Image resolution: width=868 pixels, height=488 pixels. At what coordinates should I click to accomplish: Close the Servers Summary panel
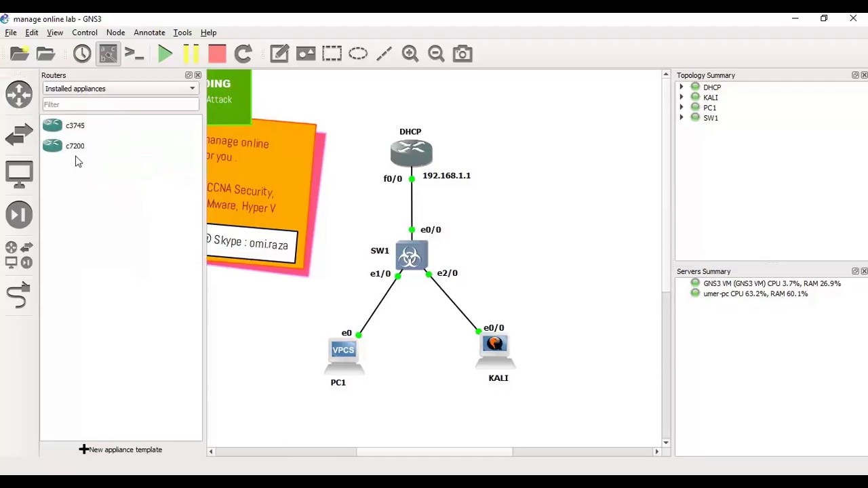coord(864,271)
